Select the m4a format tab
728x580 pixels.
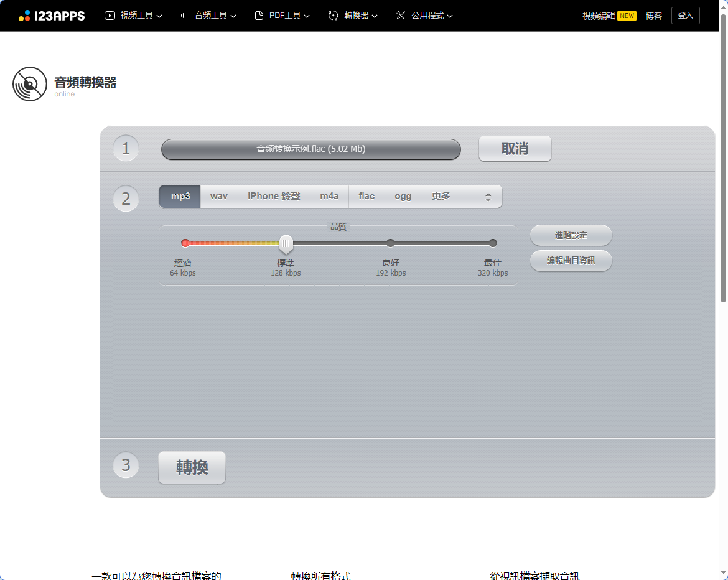click(329, 196)
